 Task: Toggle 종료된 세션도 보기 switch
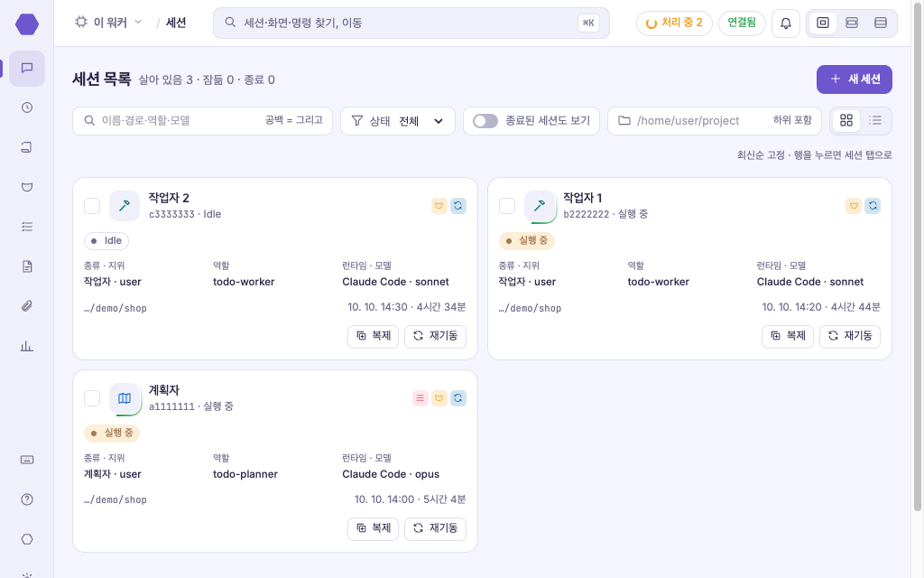click(x=485, y=121)
